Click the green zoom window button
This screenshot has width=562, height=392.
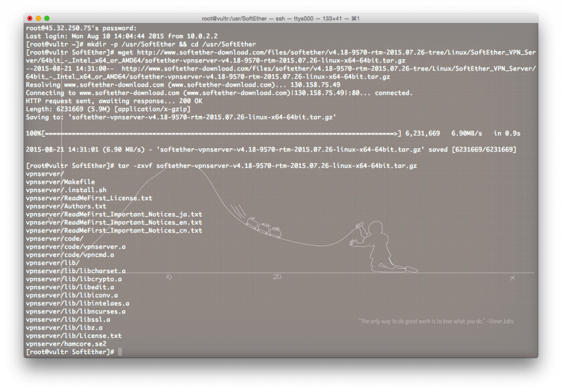click(47, 19)
